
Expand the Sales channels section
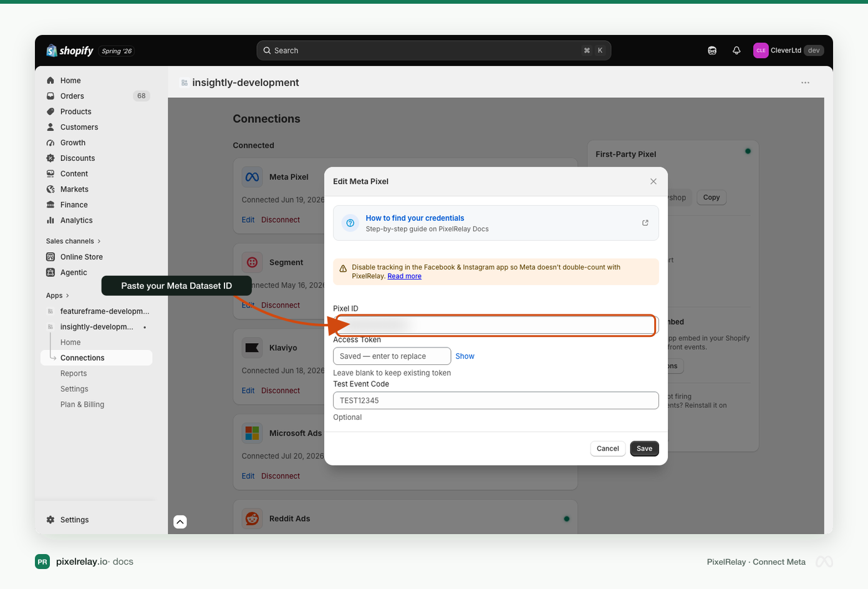(74, 241)
